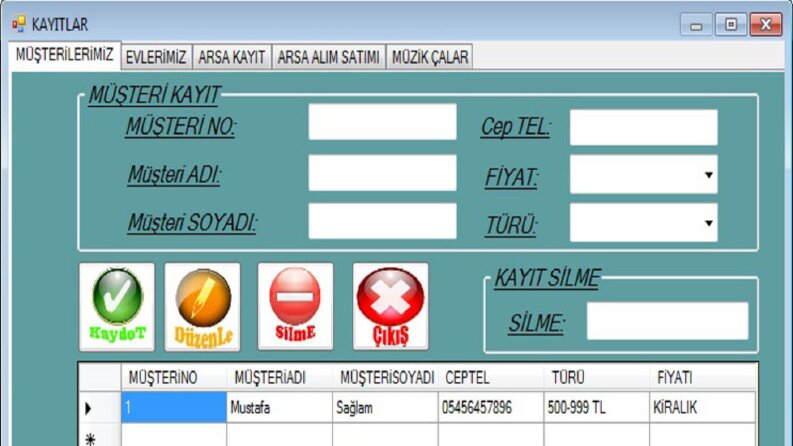The height and width of the screenshot is (446, 793).
Task: Click the red SilmE delete button
Action: (295, 306)
